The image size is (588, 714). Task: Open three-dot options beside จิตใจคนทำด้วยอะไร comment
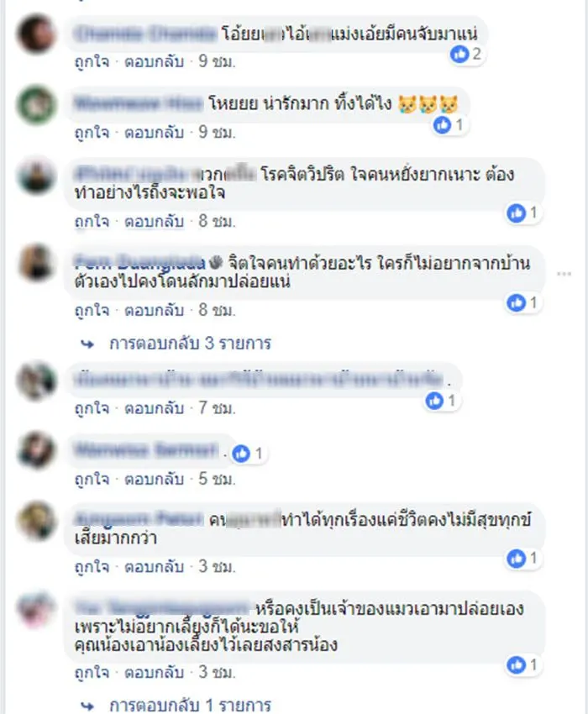click(x=564, y=274)
